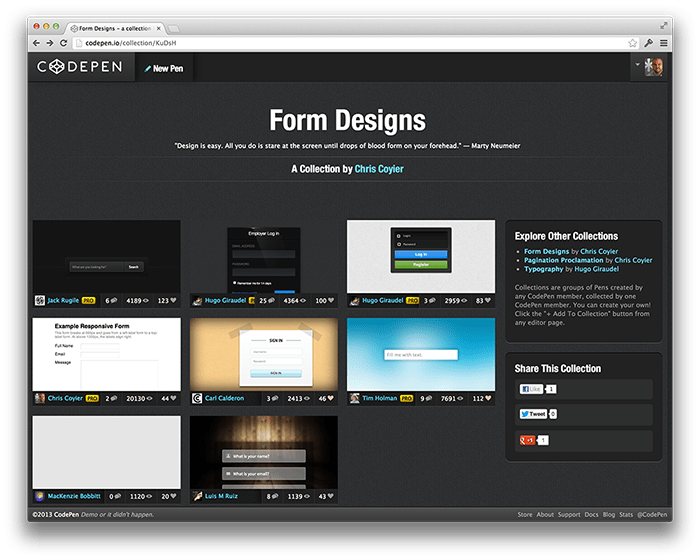
Task: Open the Typography collection link
Action: tap(543, 269)
